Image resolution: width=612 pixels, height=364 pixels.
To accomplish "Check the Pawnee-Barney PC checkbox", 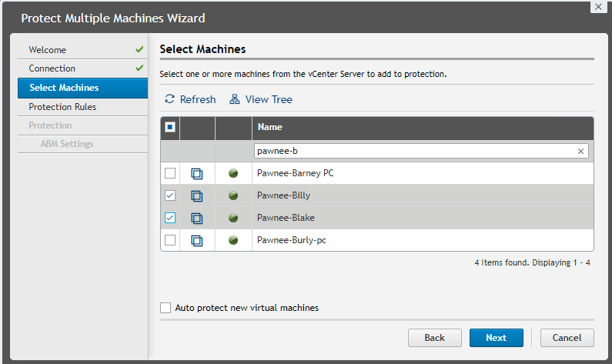I will 170,173.
